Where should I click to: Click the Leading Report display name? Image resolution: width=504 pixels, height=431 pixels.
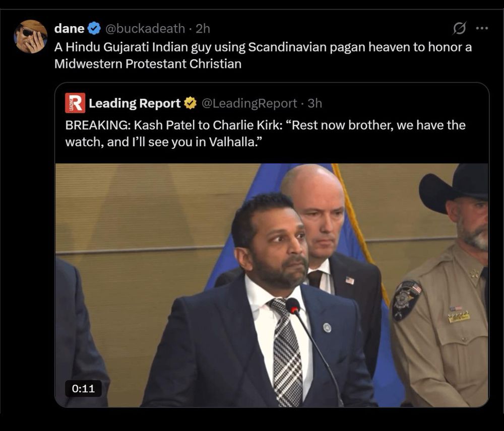(x=135, y=103)
